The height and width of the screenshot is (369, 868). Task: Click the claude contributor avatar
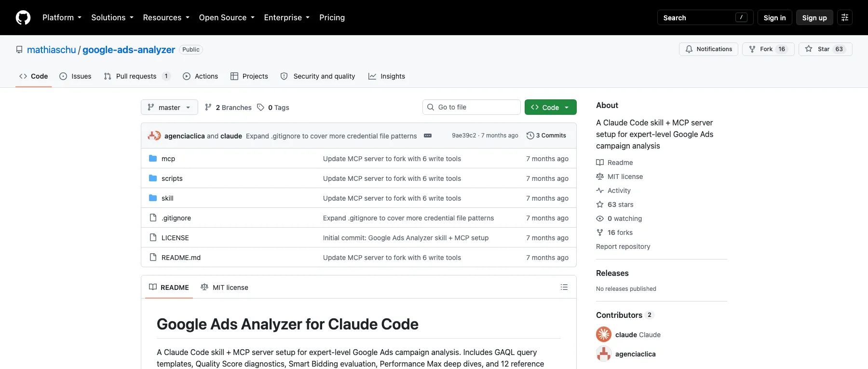604,334
